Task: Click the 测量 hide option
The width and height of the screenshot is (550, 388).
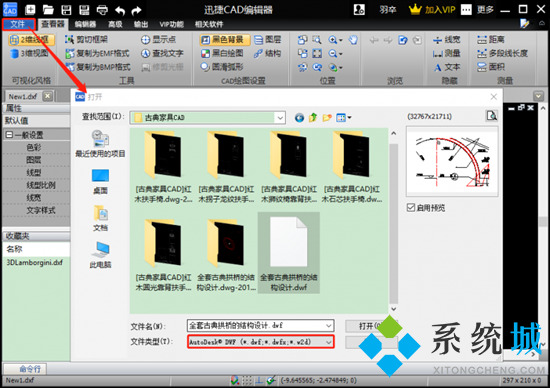Action: coord(447,53)
